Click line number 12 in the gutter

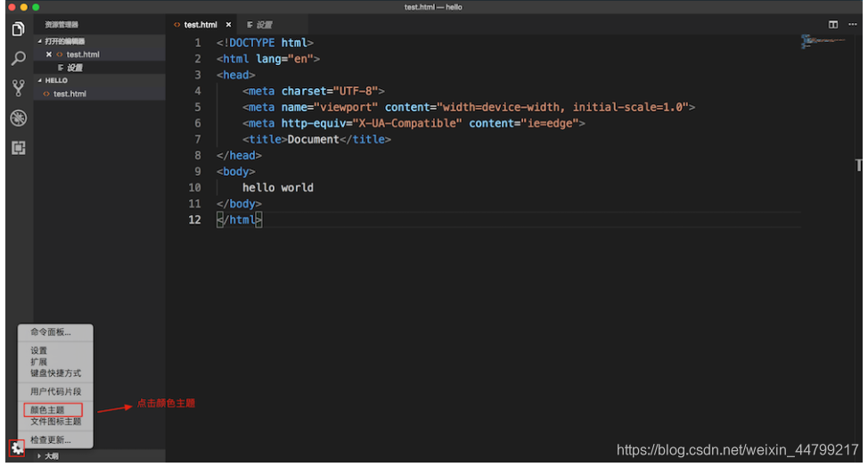tap(194, 219)
